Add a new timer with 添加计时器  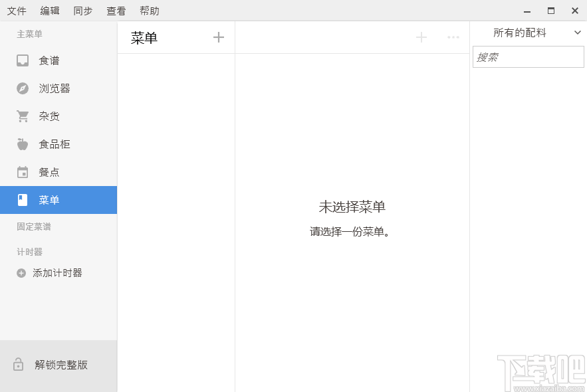coord(57,272)
